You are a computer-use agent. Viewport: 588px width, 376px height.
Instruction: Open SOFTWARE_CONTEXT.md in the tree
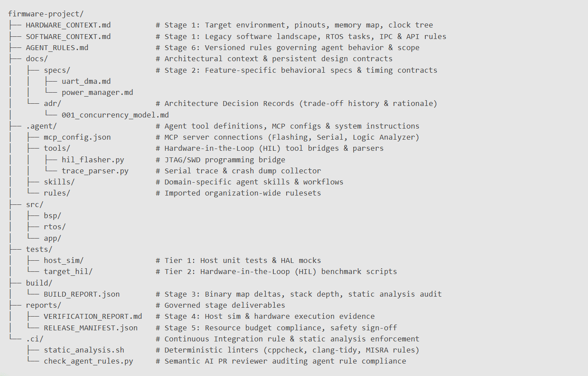click(x=68, y=36)
